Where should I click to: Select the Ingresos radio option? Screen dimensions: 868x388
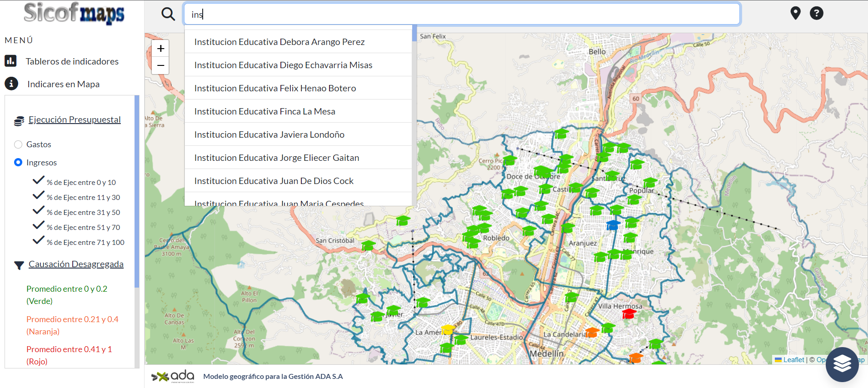pos(18,163)
